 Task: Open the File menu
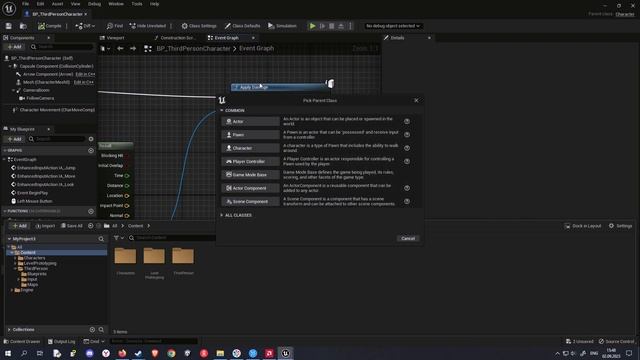(25, 4)
